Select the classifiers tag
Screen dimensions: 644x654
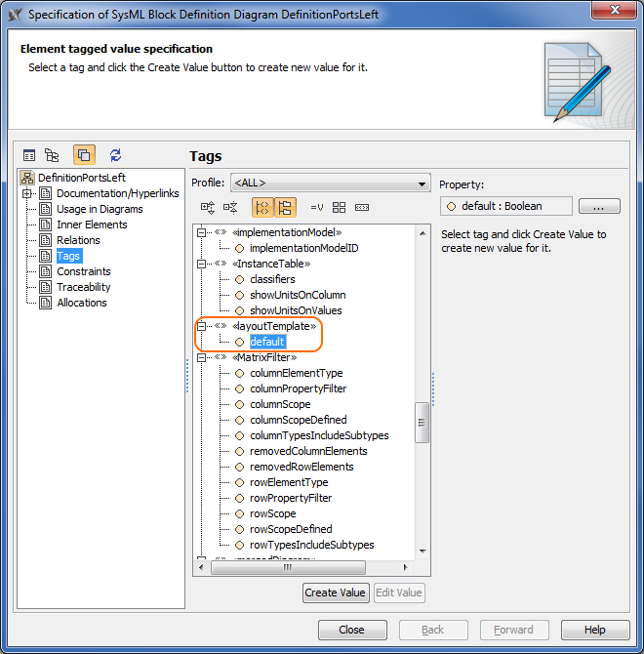[272, 279]
